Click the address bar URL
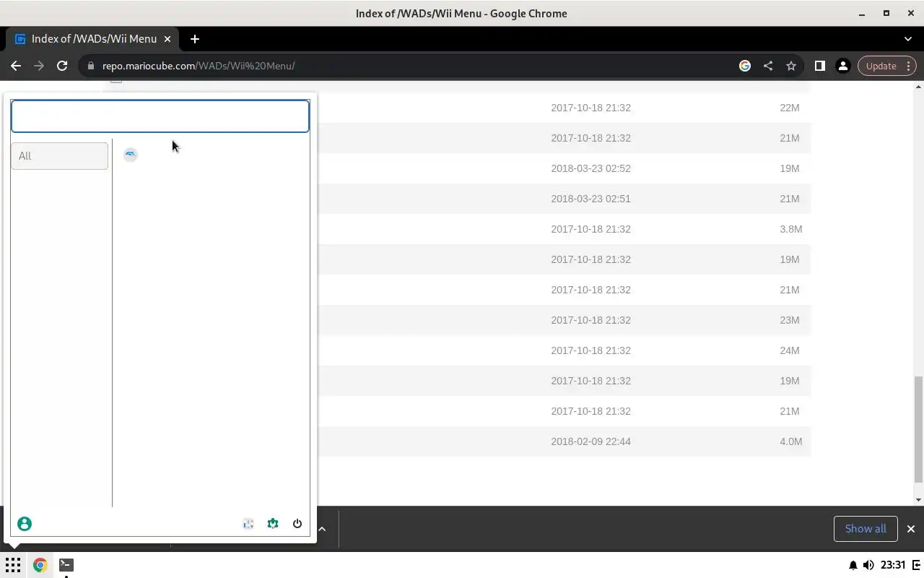 (x=199, y=66)
